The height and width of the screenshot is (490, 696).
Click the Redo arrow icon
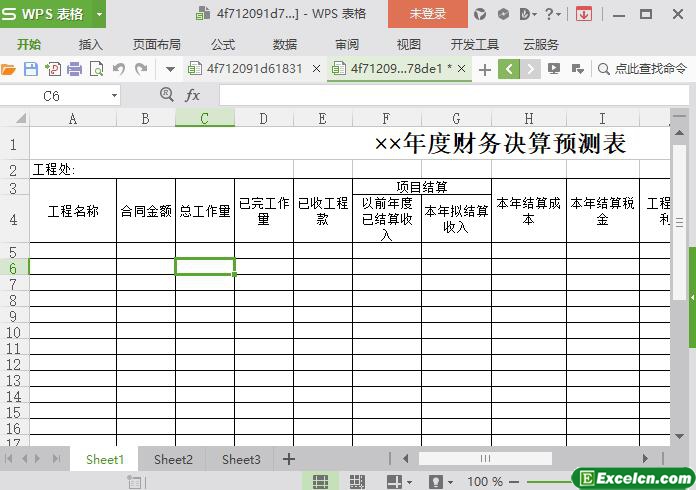(x=141, y=69)
